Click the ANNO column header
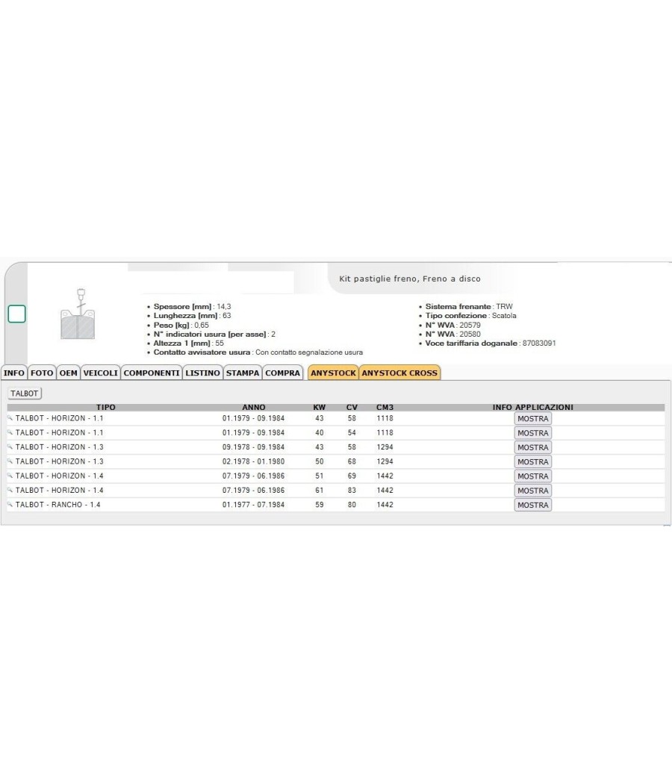Screen dimensions: 672x784 tap(254, 408)
